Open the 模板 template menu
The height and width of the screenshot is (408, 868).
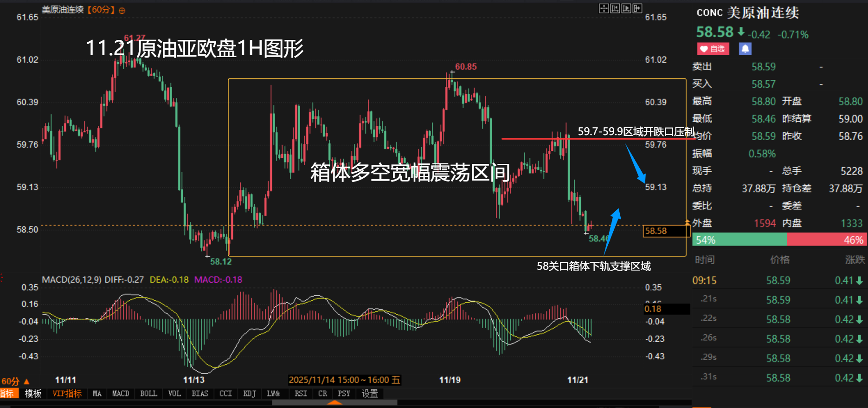click(x=33, y=394)
